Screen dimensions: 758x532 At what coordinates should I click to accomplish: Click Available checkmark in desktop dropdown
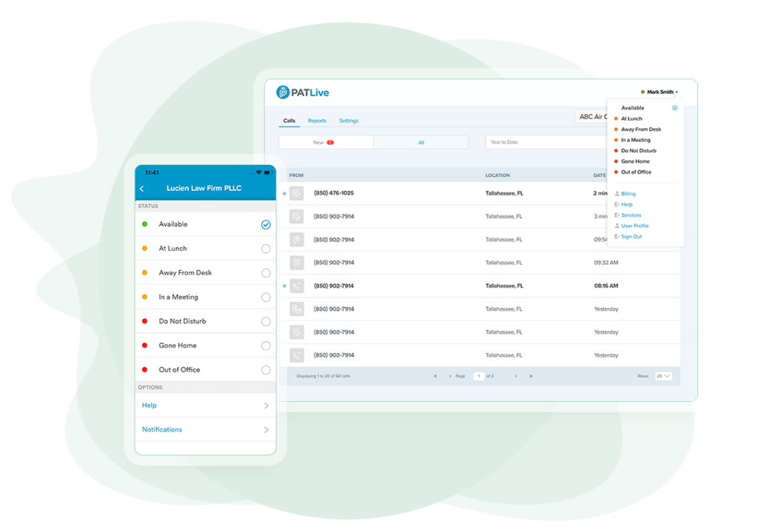click(x=675, y=108)
